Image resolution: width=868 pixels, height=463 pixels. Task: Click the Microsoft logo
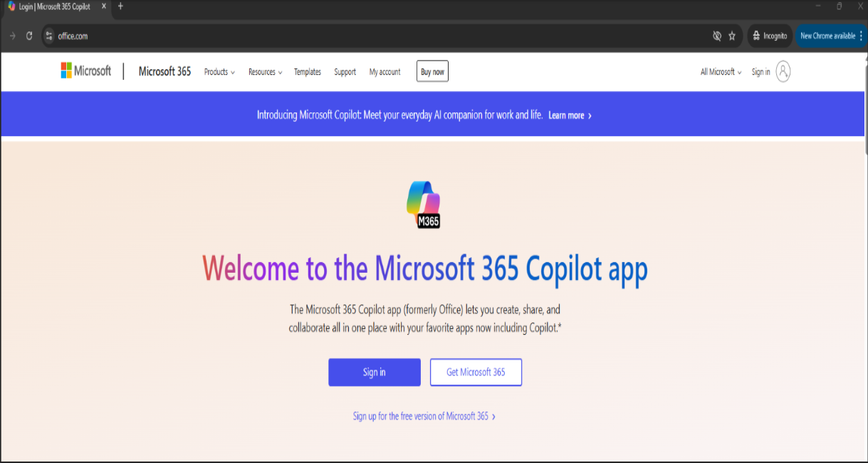(86, 71)
